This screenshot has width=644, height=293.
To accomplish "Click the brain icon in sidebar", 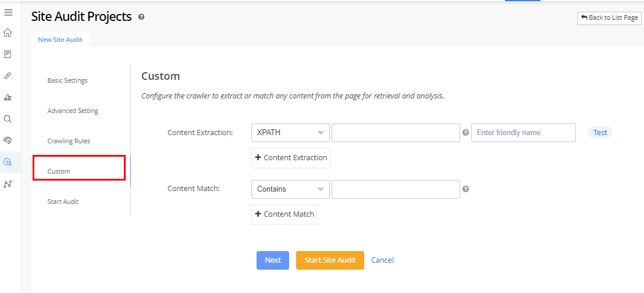I will click(8, 140).
